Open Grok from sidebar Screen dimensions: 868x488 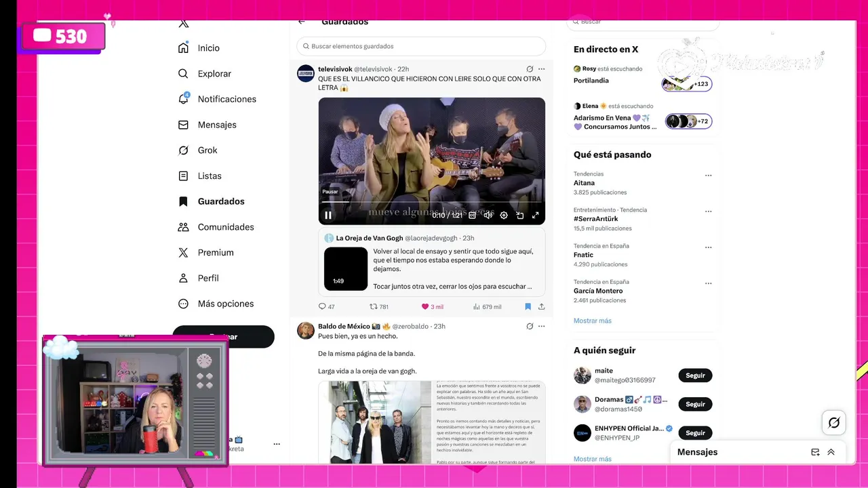pyautogui.click(x=198, y=150)
